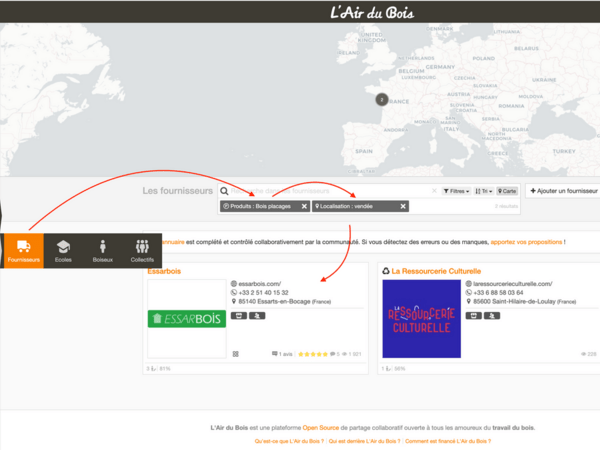This screenshot has width=600, height=450.
Task: Open the Tri sort dropdown
Action: pos(485,190)
